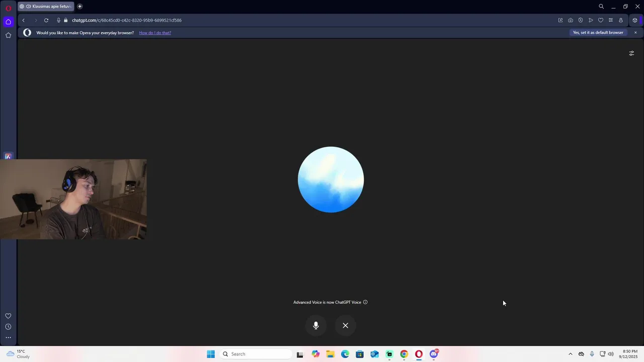Open File Explorer from the taskbar

click(x=330, y=354)
